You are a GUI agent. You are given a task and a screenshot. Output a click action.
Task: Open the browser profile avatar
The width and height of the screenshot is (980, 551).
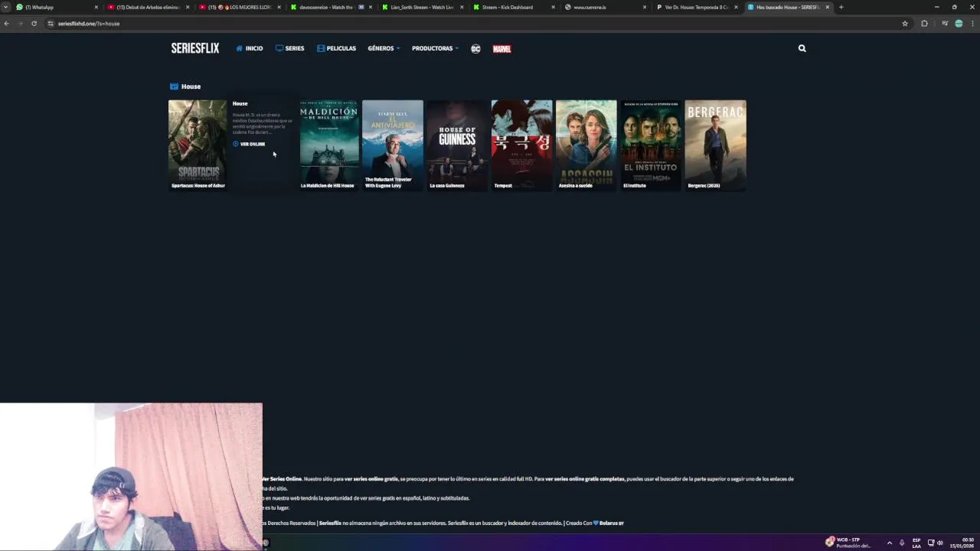959,24
